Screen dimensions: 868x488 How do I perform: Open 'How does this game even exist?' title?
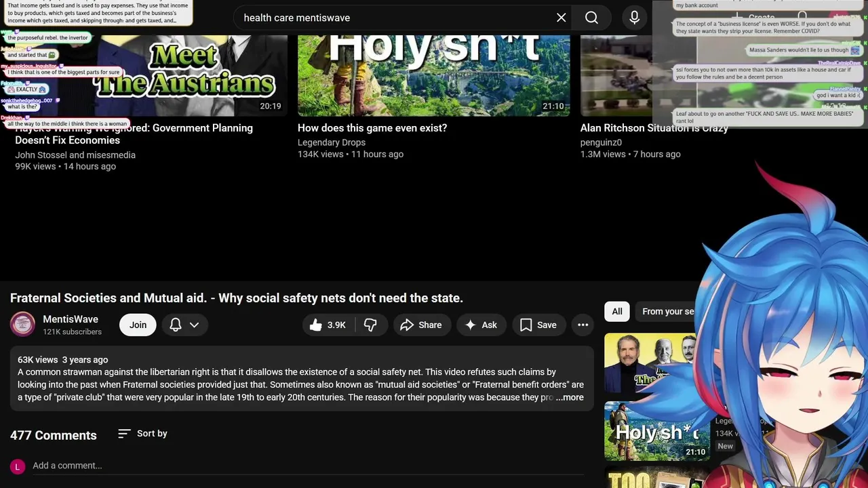(372, 128)
